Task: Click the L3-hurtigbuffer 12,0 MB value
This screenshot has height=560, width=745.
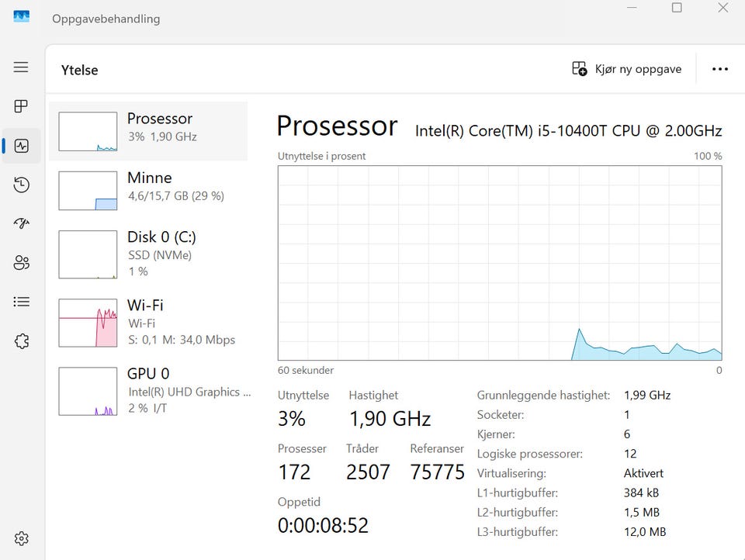Action: coord(645,531)
